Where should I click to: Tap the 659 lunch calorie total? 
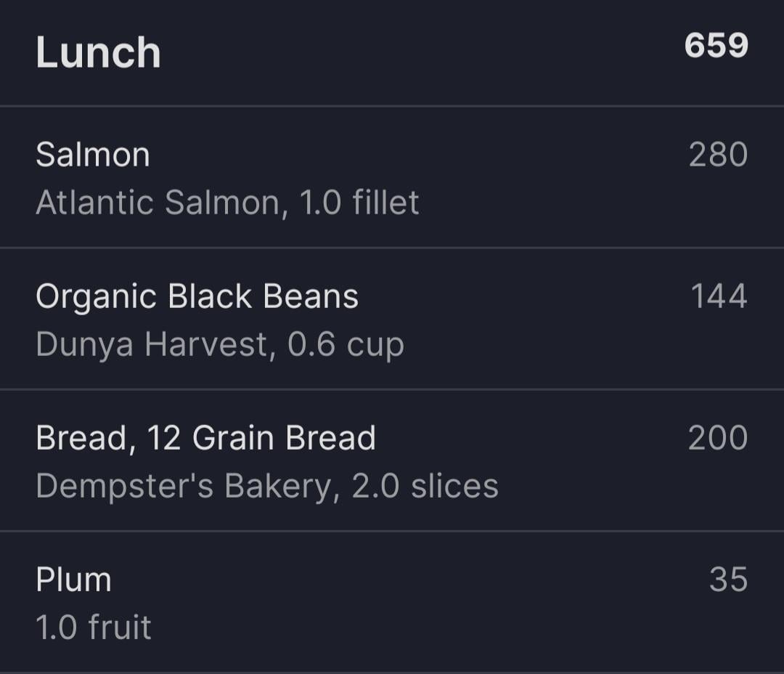pyautogui.click(x=716, y=46)
